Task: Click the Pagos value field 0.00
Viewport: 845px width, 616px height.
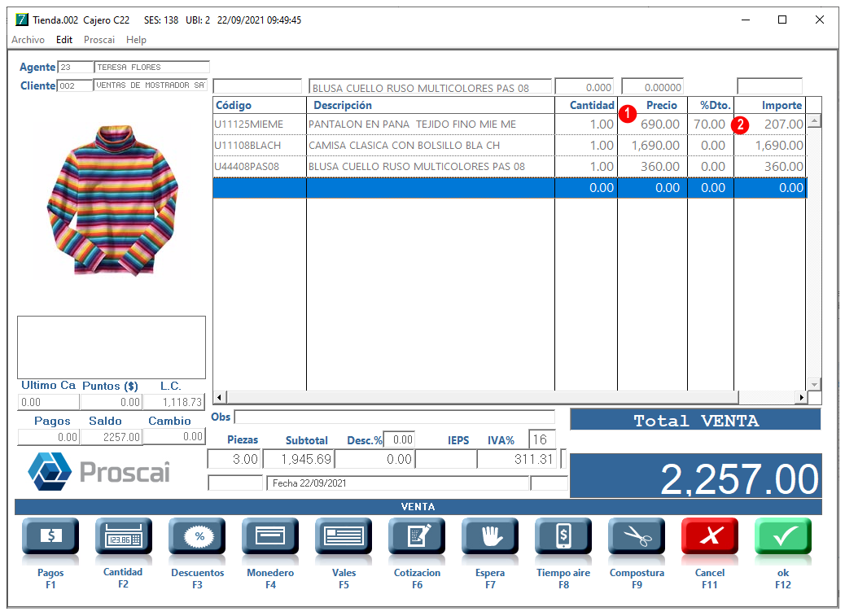Action: tap(49, 437)
